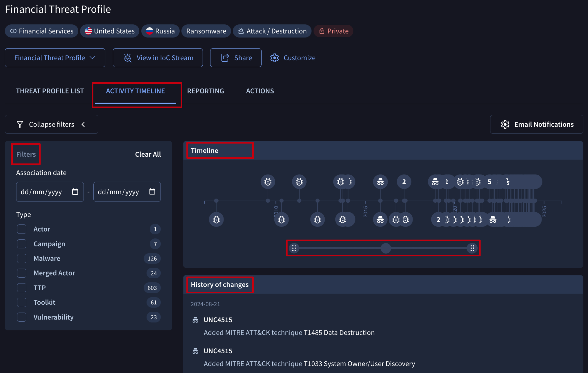Viewport: 588px width, 373px height.
Task: Click the funnel filter icon
Action: pos(20,124)
